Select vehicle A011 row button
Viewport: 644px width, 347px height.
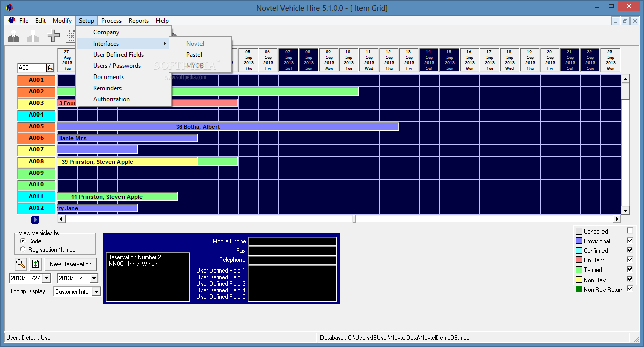[x=36, y=197]
